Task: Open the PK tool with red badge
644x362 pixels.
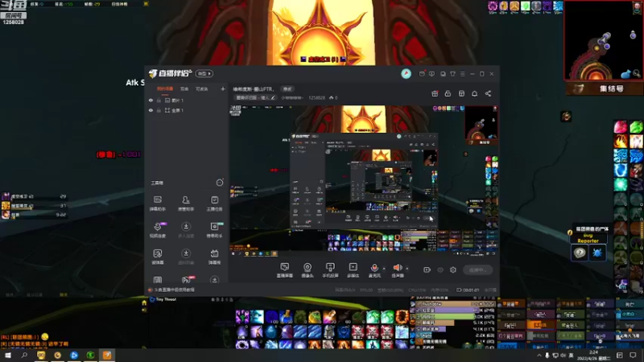Action: [186, 280]
